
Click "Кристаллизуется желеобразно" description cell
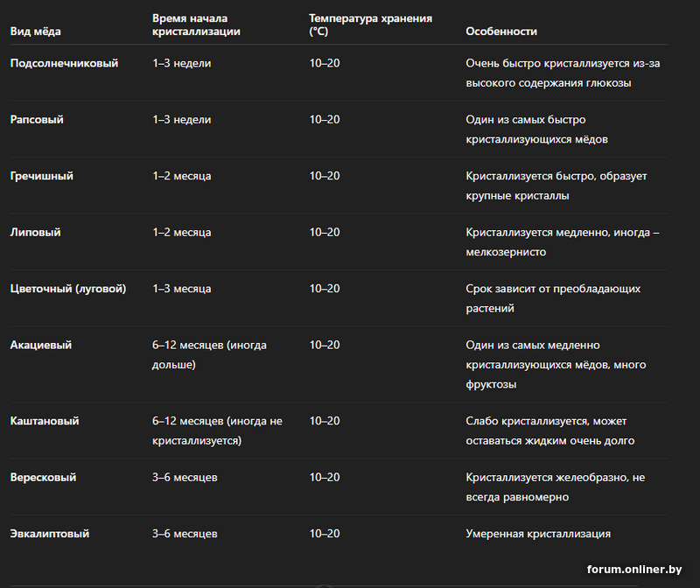(x=555, y=487)
